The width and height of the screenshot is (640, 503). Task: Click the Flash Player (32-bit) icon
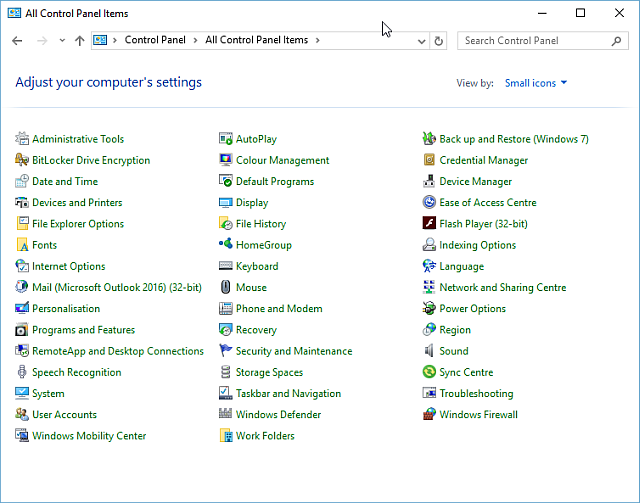coord(430,224)
